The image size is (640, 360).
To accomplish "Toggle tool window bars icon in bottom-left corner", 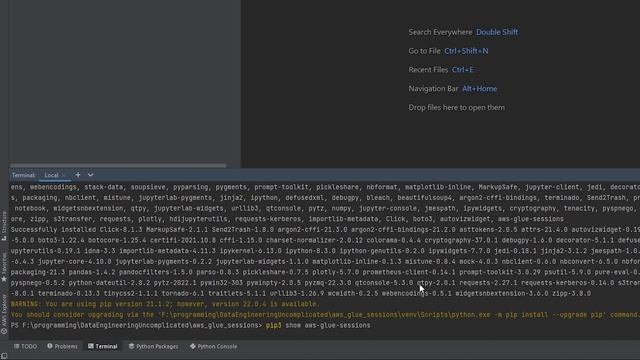I will click(x=4, y=356).
